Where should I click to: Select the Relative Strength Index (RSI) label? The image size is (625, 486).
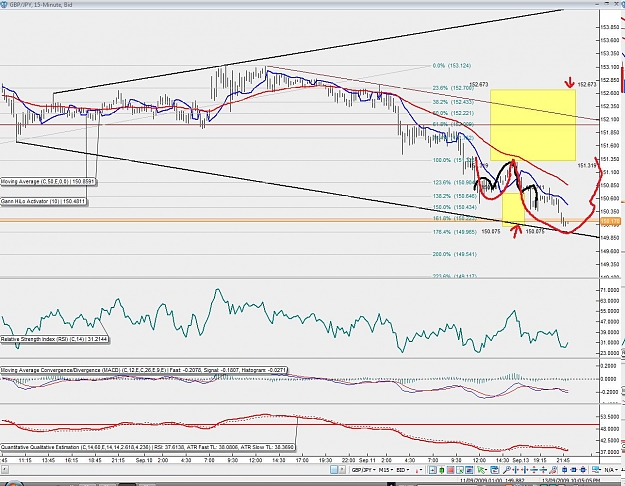pos(54,339)
